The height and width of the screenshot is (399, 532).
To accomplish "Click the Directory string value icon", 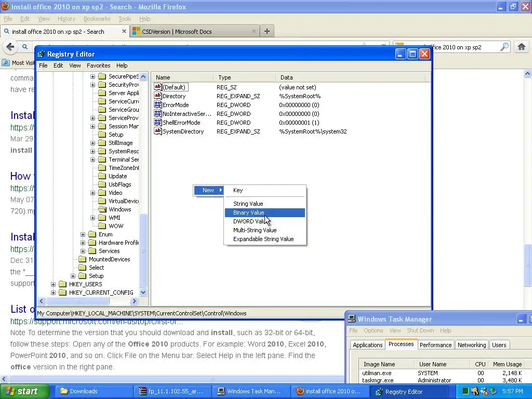I will pos(158,96).
